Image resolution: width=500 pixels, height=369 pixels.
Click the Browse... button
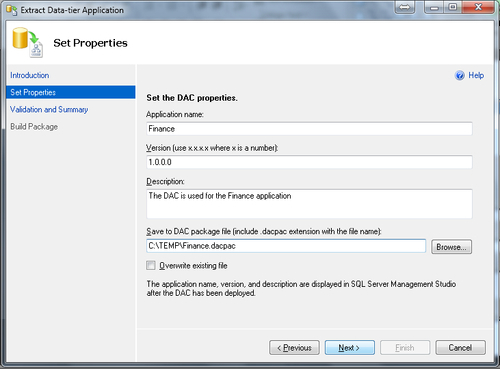[x=451, y=247]
